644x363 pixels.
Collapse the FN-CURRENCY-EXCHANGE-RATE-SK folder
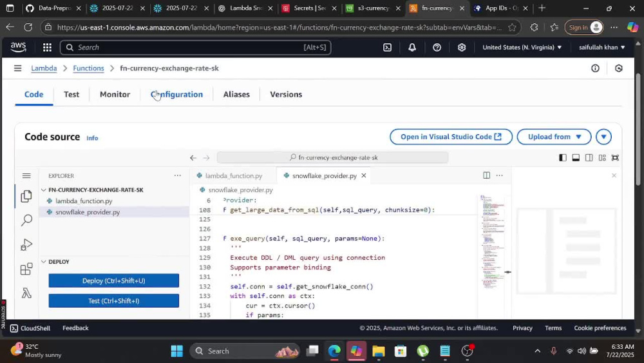pos(44,190)
